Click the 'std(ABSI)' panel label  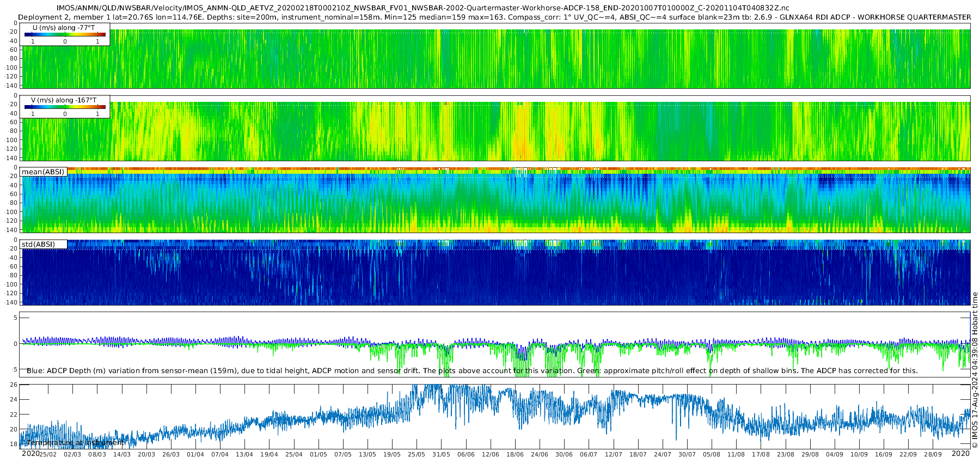38,244
